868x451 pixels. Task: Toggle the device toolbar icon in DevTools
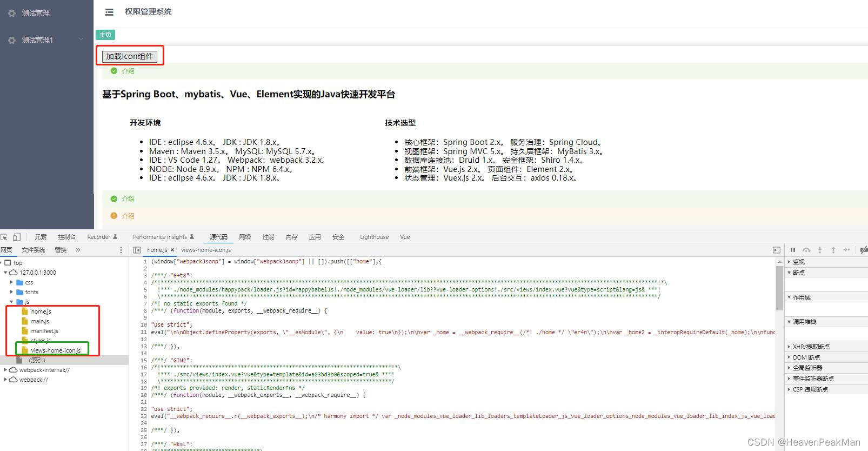[x=17, y=237]
